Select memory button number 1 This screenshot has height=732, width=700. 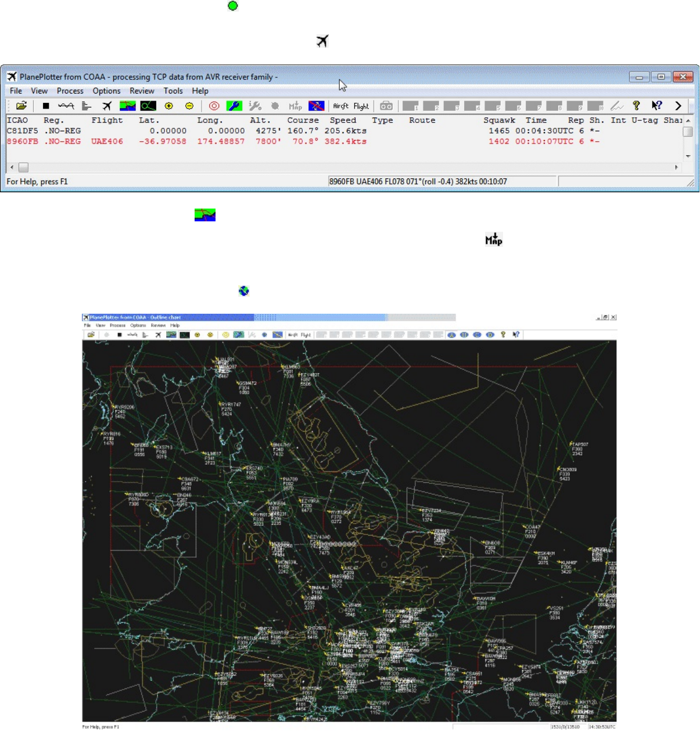411,106
